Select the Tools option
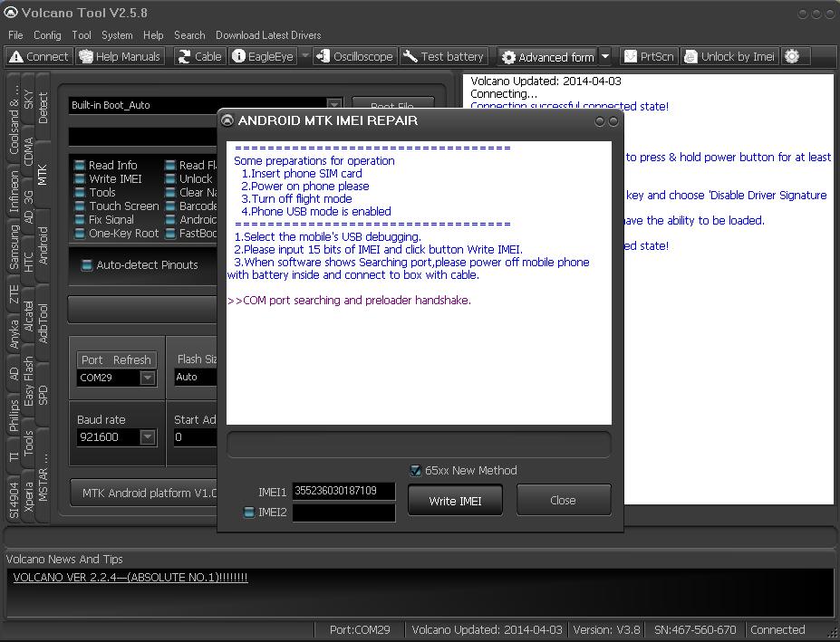The height and width of the screenshot is (642, 840). (x=95, y=192)
